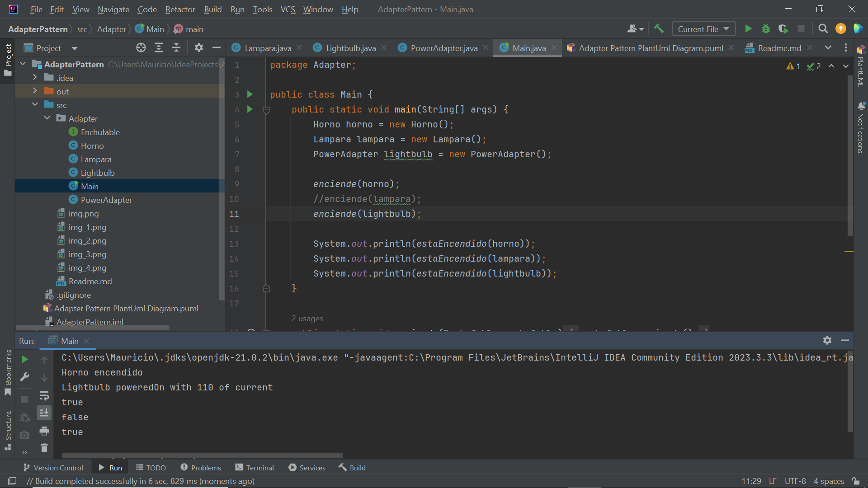Click the Project tree horizontal scrollbar
The image size is (868, 488).
[93, 328]
